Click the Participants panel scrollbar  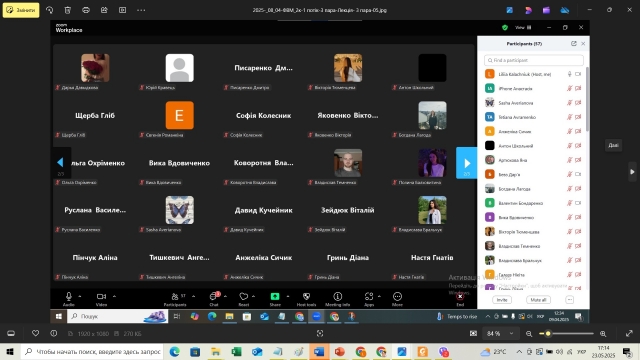pyautogui.click(x=587, y=100)
